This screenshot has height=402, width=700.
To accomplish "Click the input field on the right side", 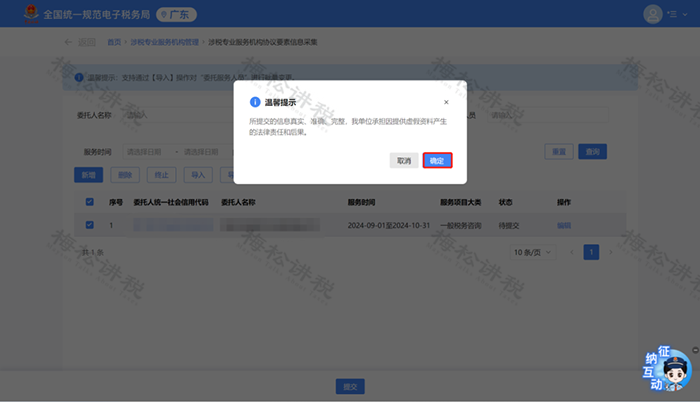I will point(548,115).
